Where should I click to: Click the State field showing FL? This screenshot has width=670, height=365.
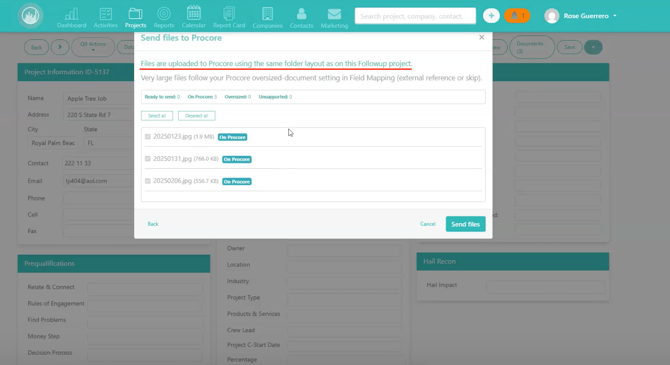click(109, 143)
